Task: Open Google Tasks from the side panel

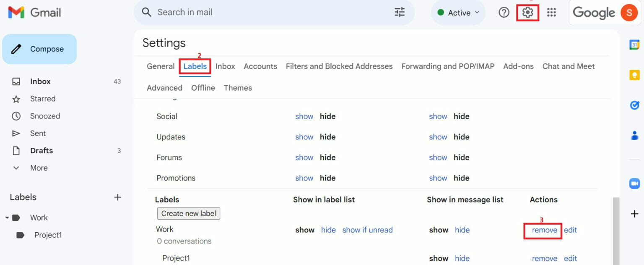Action: [634, 105]
